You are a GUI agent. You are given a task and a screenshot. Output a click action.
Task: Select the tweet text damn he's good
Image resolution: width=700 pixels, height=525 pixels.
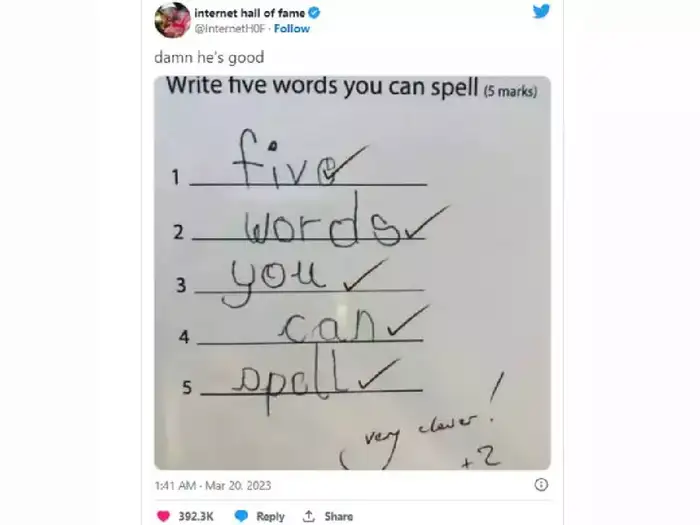click(209, 58)
